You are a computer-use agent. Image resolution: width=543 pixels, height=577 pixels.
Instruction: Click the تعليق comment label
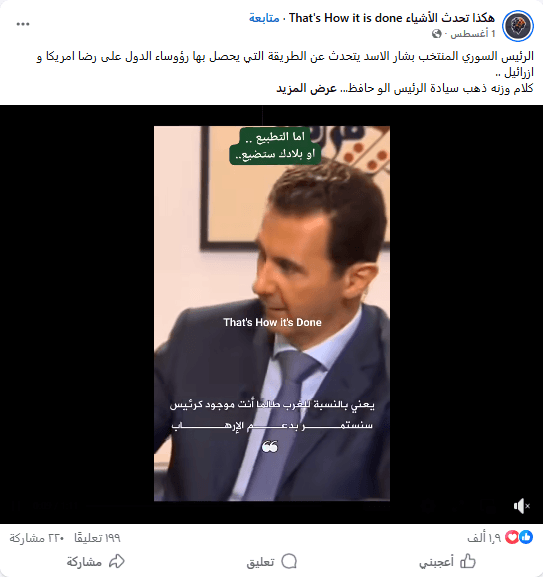tap(260, 562)
